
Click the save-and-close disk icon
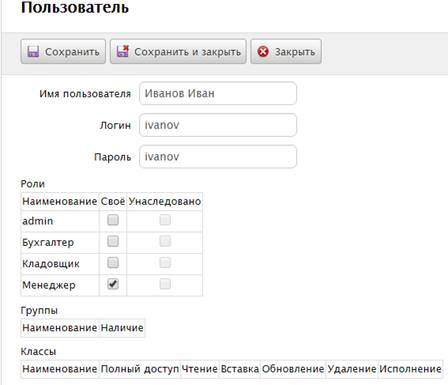tap(122, 51)
